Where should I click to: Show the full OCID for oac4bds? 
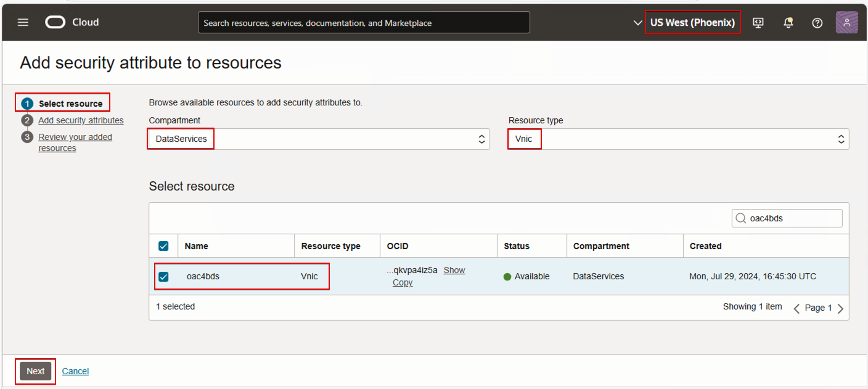click(x=454, y=270)
